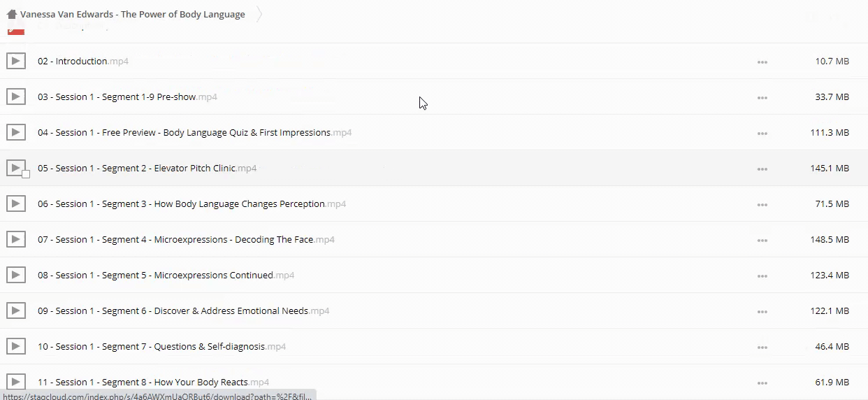Open actions menu for 07 Decoding The Face
The image size is (868, 400).
tap(762, 240)
